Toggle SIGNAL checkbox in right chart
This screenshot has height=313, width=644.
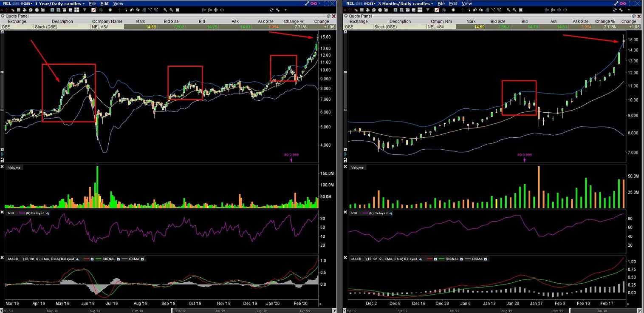coord(462,259)
